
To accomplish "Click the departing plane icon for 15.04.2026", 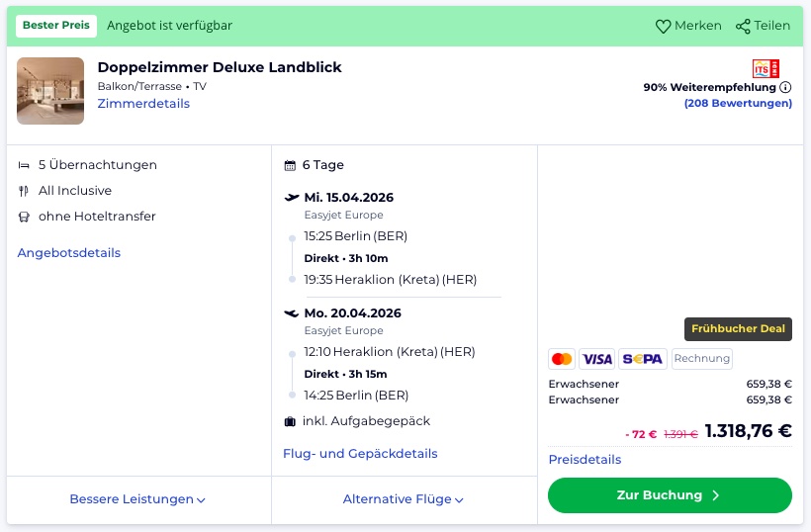I will [x=292, y=197].
